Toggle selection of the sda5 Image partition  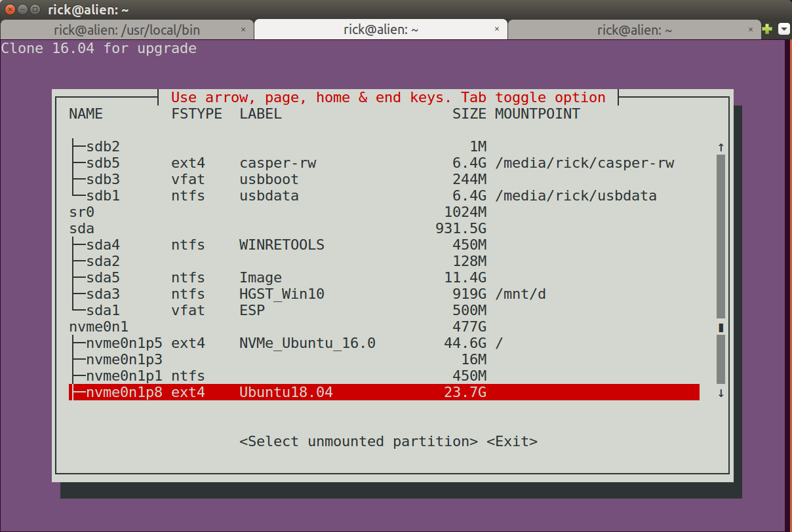[x=262, y=277]
